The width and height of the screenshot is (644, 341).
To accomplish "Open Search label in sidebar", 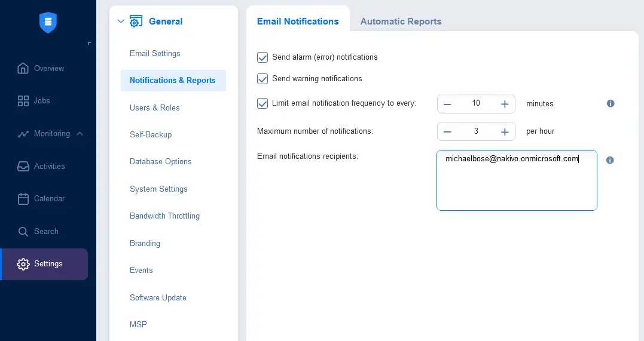I will [x=46, y=232].
